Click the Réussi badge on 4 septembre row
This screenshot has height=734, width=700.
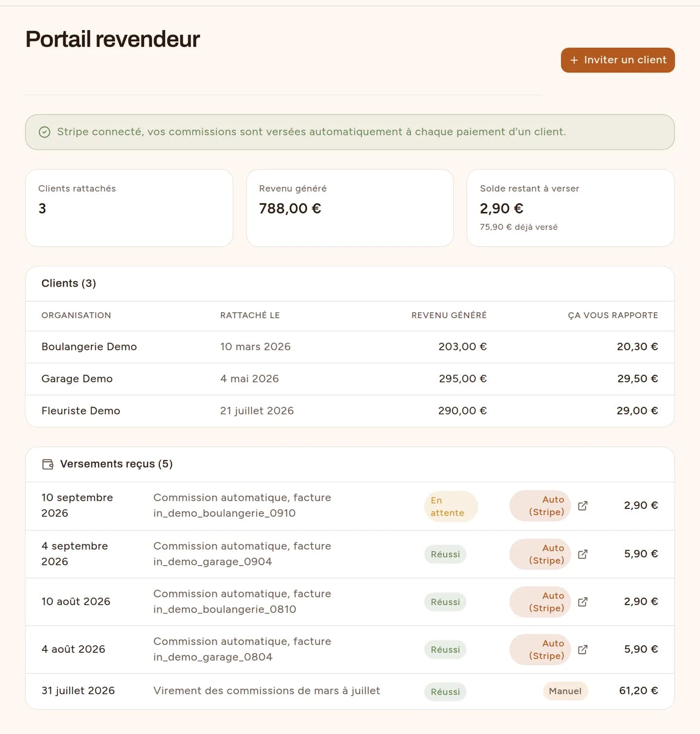(445, 555)
